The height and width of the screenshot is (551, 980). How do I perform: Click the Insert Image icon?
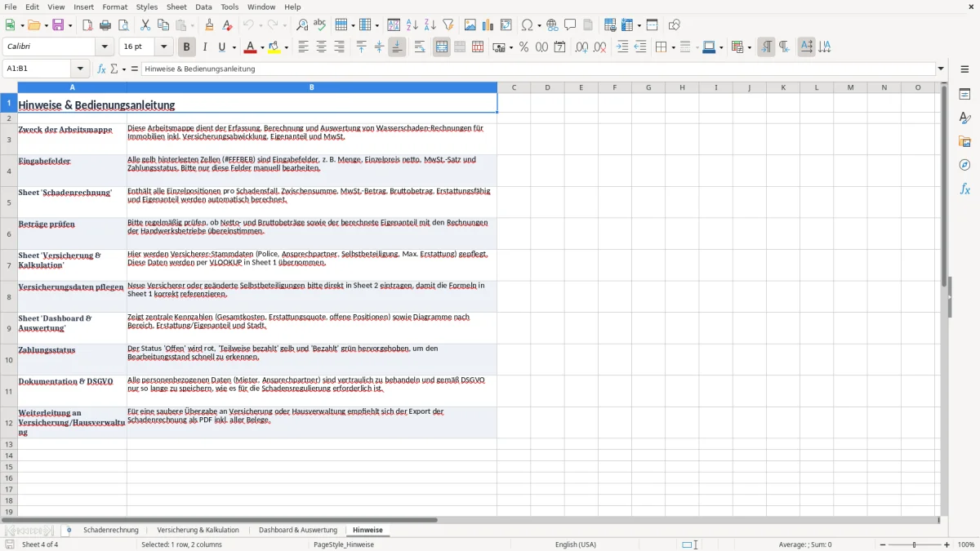(470, 25)
